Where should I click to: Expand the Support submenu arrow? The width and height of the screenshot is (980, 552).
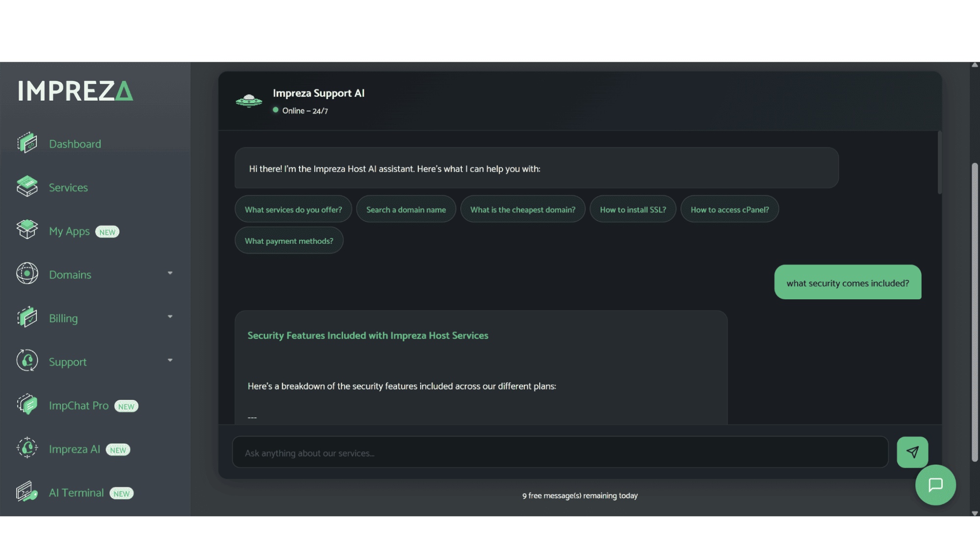pos(170,360)
